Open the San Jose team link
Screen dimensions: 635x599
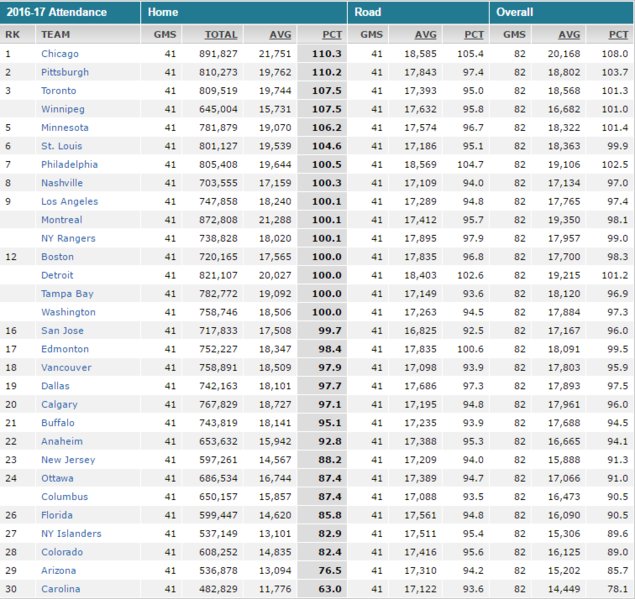[62, 331]
